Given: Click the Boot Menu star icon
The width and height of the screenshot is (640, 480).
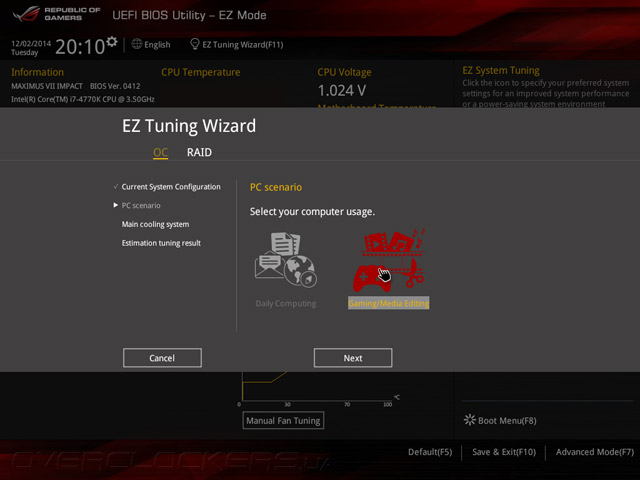Looking at the screenshot, I should pyautogui.click(x=470, y=420).
